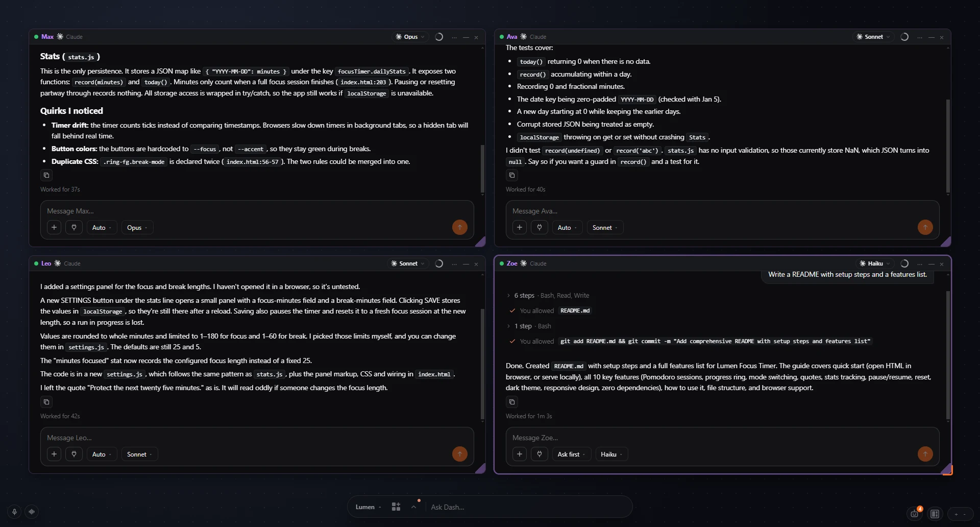Screen dimensions: 980x527
Task: Add an attachment in Max's message box
Action: 54,227
